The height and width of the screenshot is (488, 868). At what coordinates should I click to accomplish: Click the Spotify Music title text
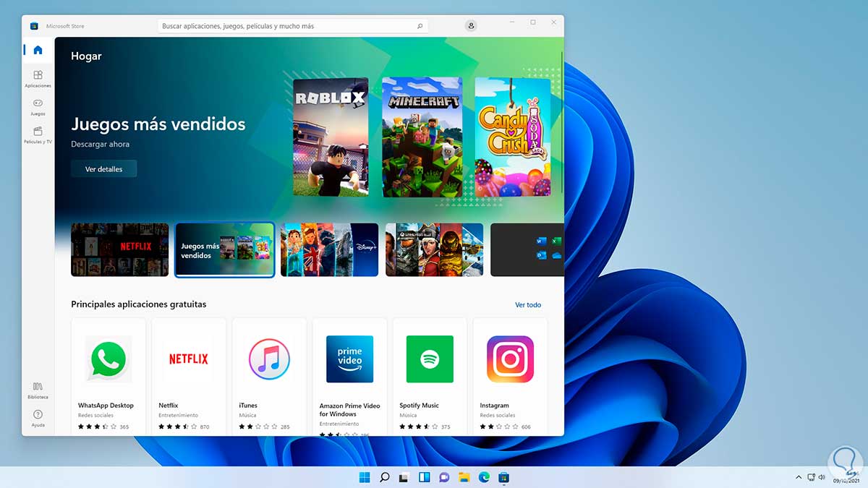420,406
